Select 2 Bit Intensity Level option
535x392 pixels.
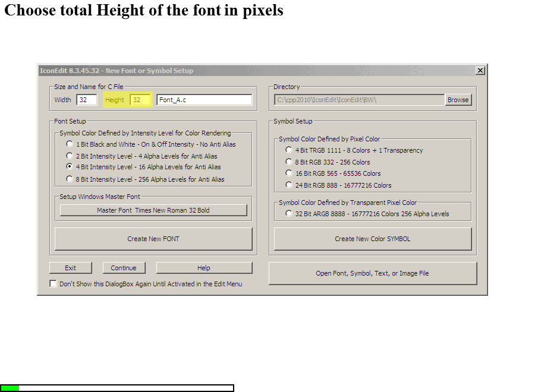pyautogui.click(x=70, y=156)
